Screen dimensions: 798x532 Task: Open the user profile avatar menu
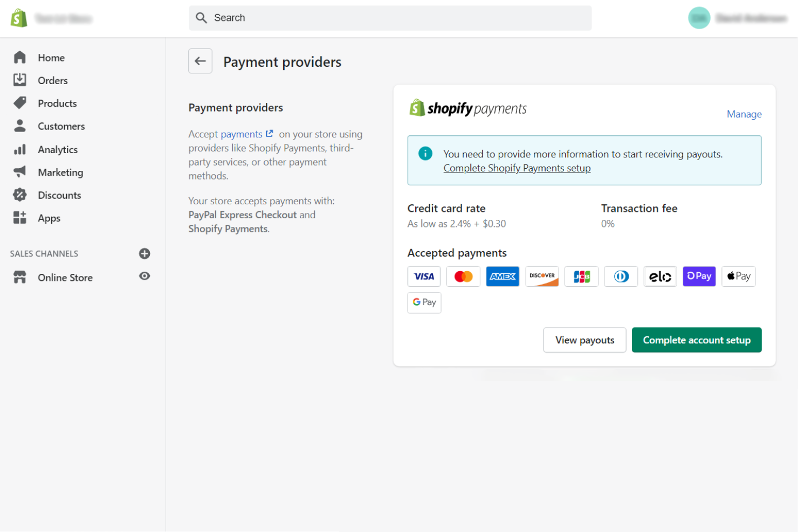(699, 17)
